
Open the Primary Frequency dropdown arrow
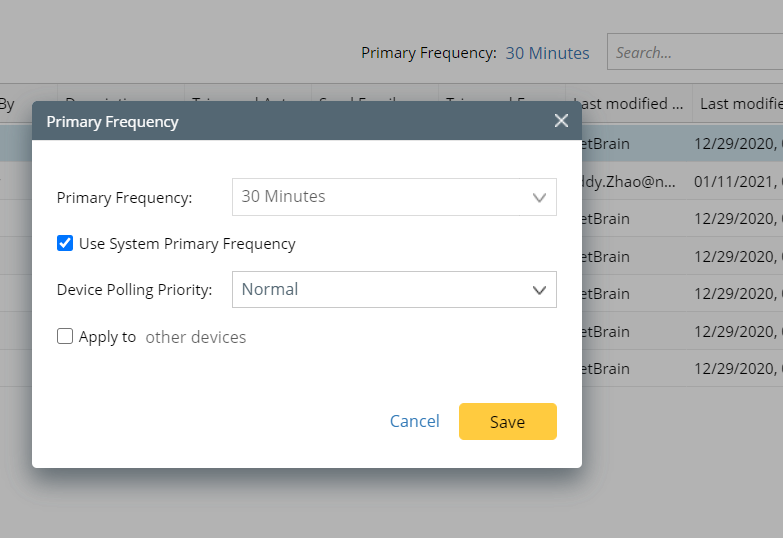pos(539,197)
